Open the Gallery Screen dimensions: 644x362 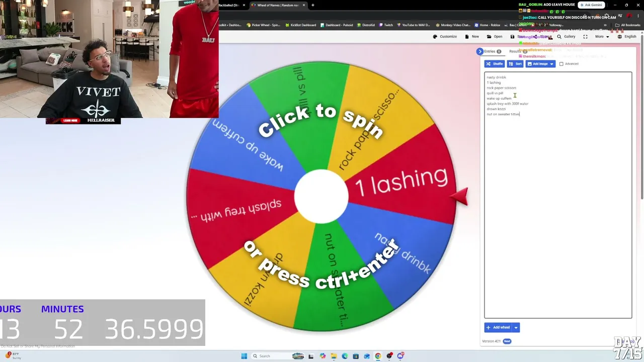coord(570,37)
